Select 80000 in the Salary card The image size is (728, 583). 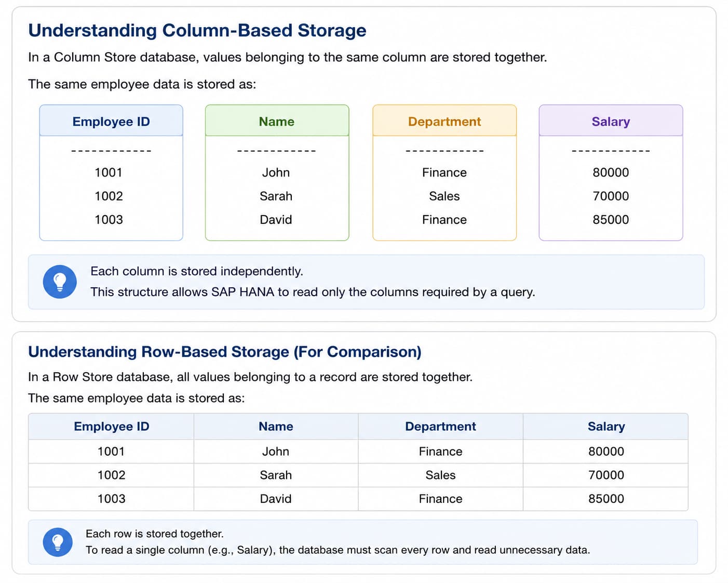pos(611,173)
